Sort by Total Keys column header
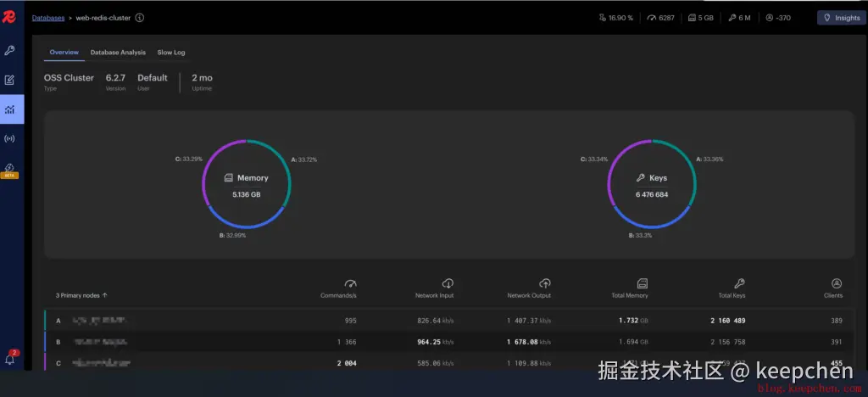The height and width of the screenshot is (397, 868). (x=732, y=295)
